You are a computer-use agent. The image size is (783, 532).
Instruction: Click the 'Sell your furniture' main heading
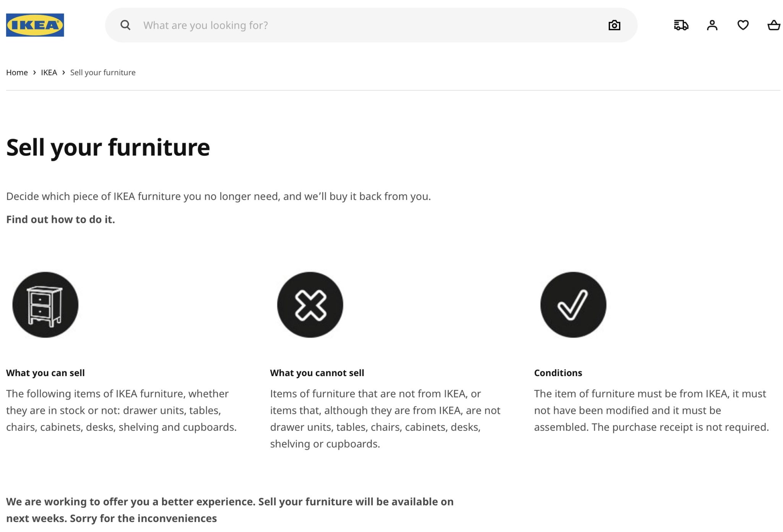pos(108,148)
